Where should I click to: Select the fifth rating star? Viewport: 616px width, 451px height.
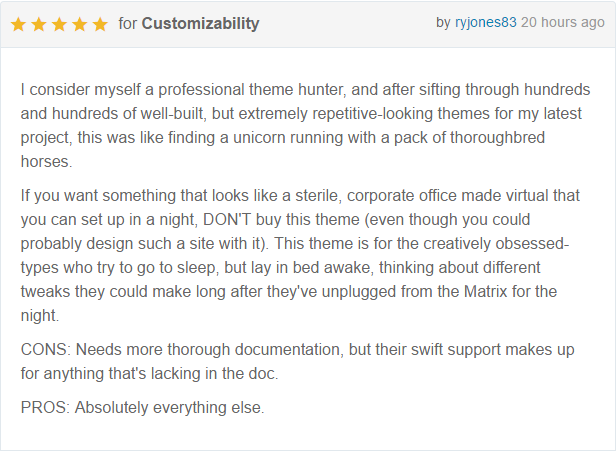pyautogui.click(x=100, y=24)
